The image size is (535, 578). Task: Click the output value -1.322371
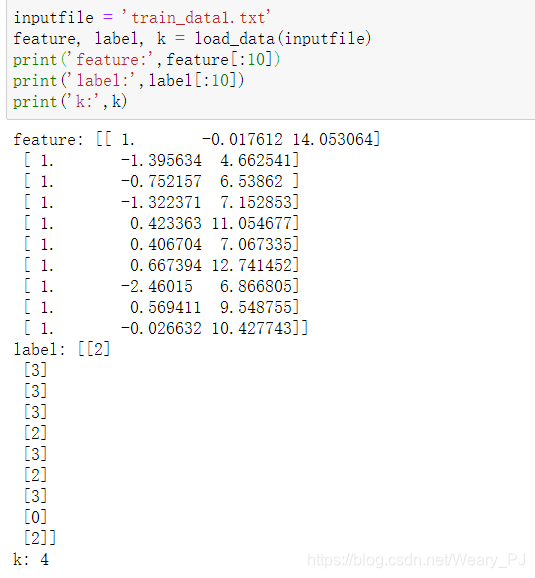[x=161, y=203]
